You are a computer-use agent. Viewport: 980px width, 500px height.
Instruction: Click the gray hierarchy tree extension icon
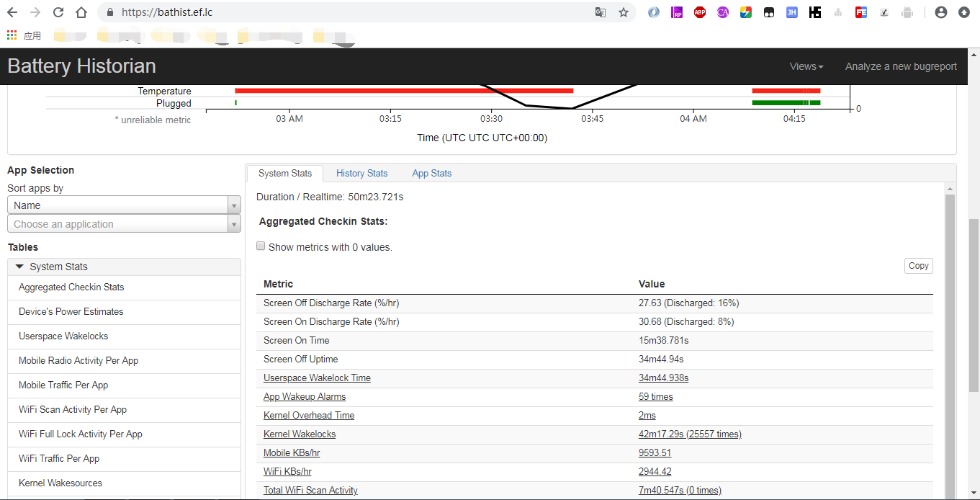838,12
